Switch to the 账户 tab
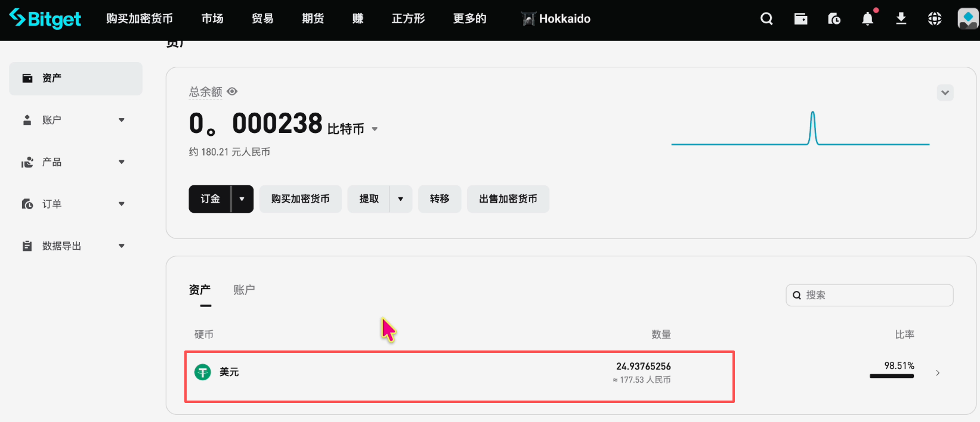 (244, 290)
